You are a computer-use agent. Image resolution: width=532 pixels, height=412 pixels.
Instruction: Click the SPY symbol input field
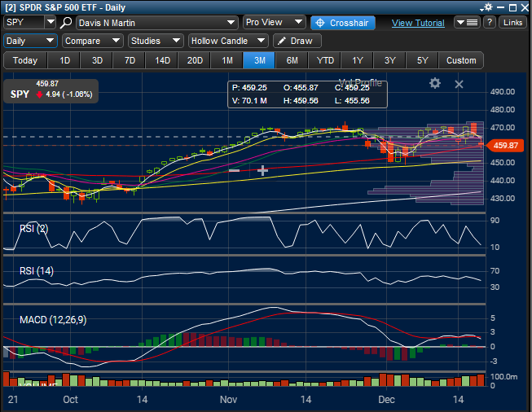pyautogui.click(x=24, y=22)
